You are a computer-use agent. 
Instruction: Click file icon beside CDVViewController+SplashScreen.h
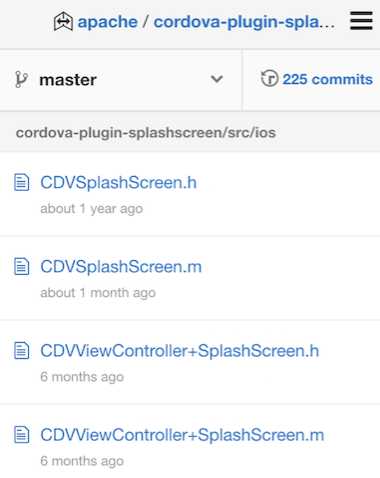pyautogui.click(x=22, y=350)
